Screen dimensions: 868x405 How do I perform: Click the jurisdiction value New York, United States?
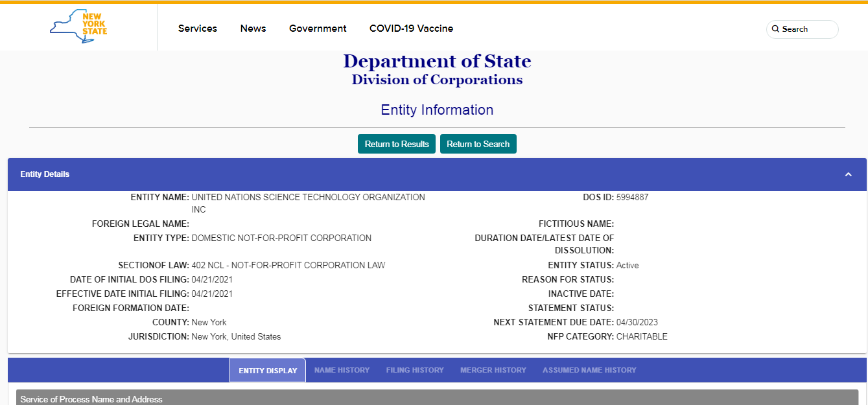(237, 336)
